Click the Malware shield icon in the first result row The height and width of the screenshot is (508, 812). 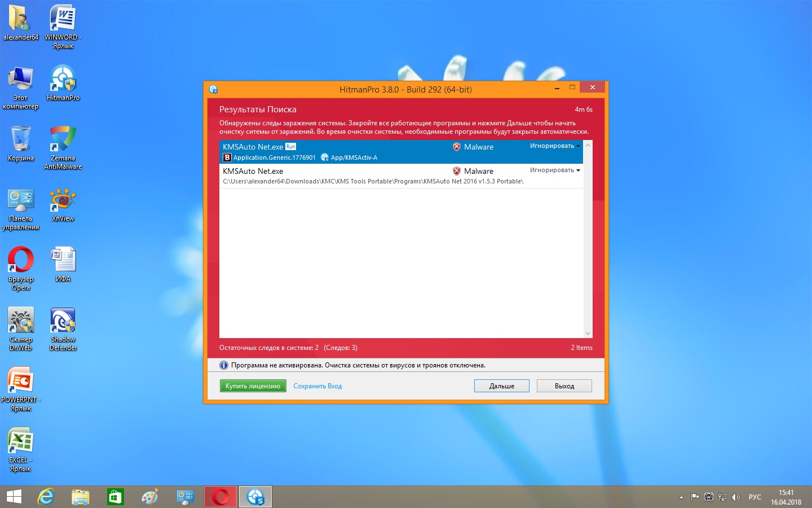pos(457,147)
